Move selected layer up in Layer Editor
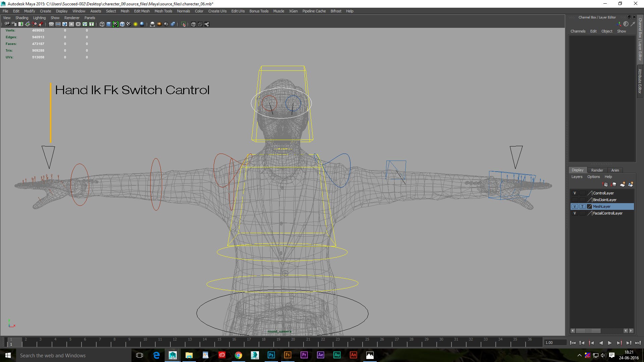Viewport: 644px width, 362px height. pyautogui.click(x=605, y=184)
